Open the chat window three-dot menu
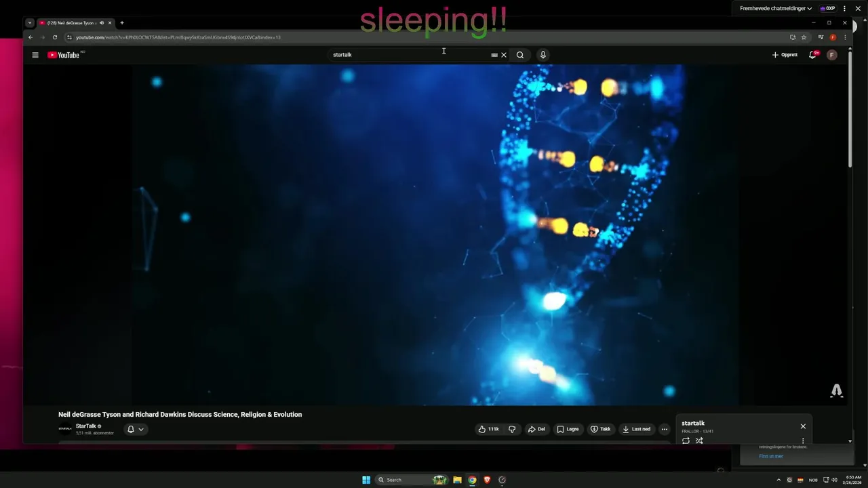 (844, 9)
